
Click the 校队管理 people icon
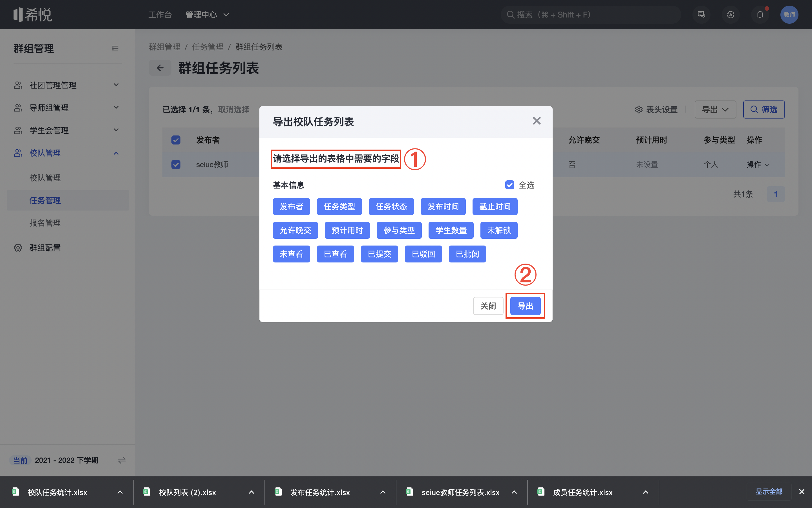[x=18, y=153]
